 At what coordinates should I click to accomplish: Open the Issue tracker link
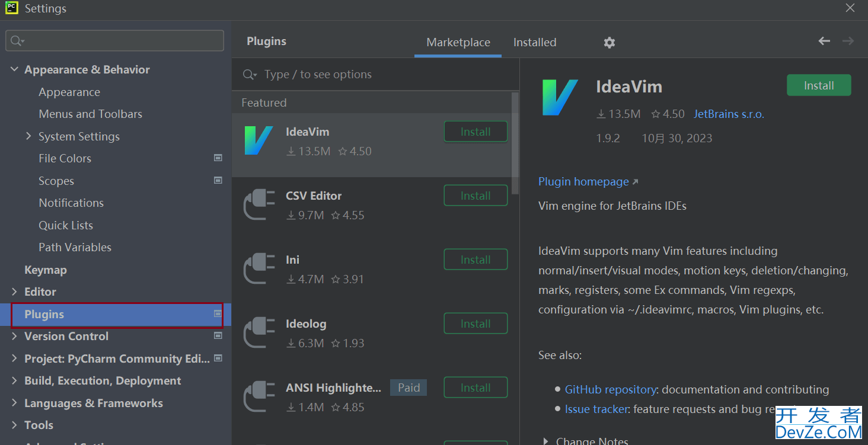click(x=596, y=409)
